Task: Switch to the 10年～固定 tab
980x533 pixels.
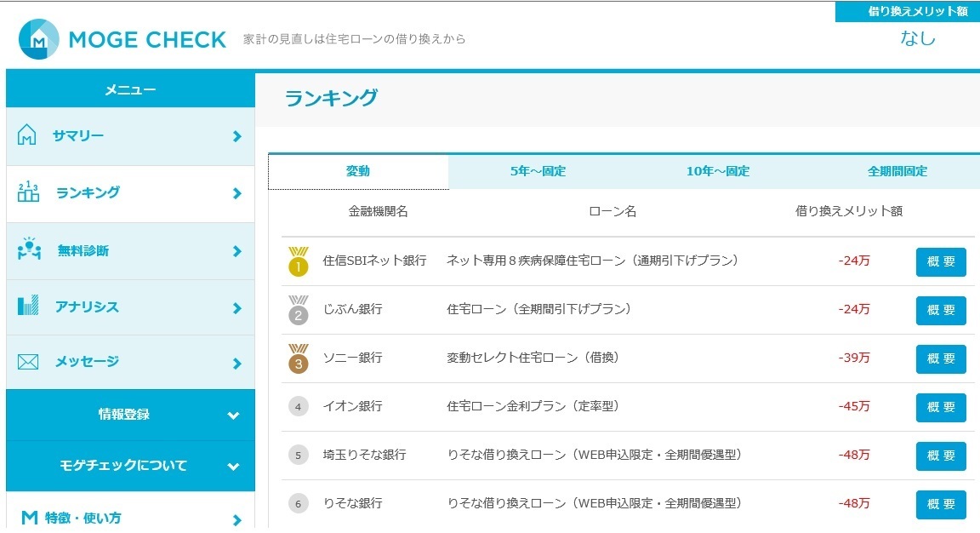Action: click(717, 171)
